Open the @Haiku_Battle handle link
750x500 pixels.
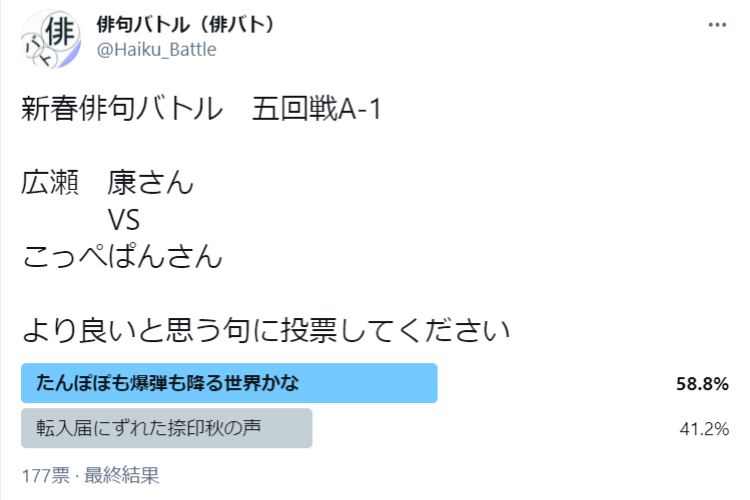[156, 49]
